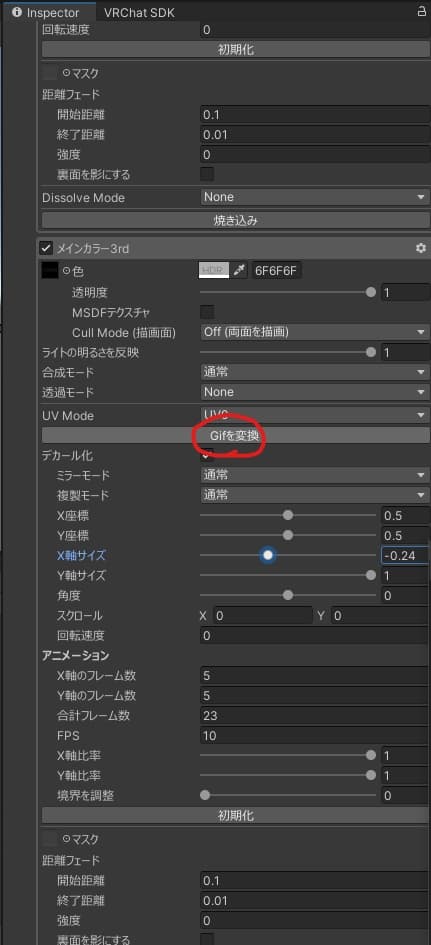Viewport: 431px width, 945px height.
Task: Click the 角度 slider handle
Action: click(288, 595)
